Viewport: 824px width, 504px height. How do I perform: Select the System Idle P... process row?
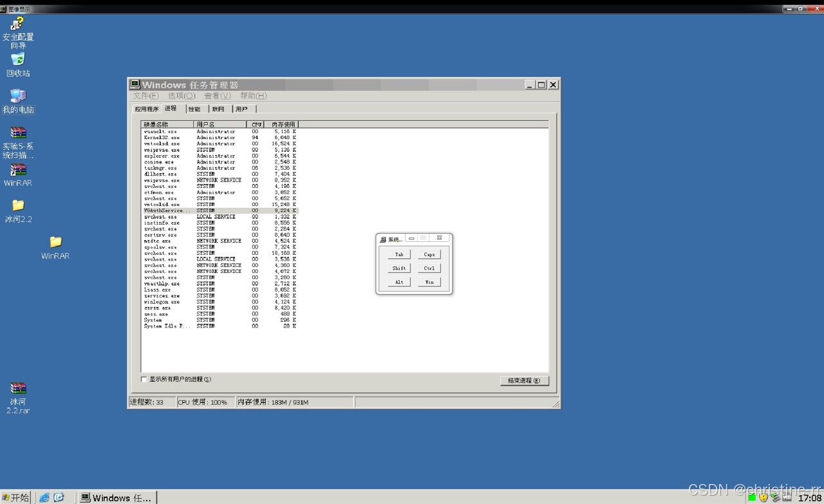[x=220, y=326]
